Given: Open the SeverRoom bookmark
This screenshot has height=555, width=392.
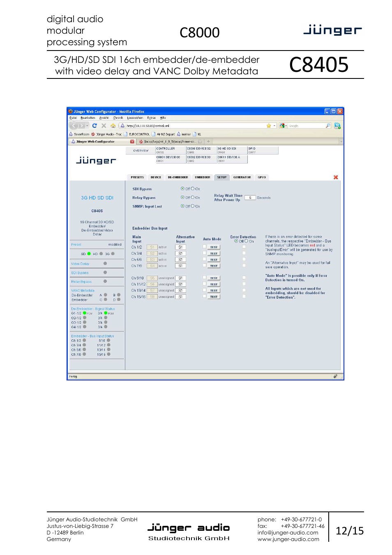Looking at the screenshot, I should (x=79, y=134).
